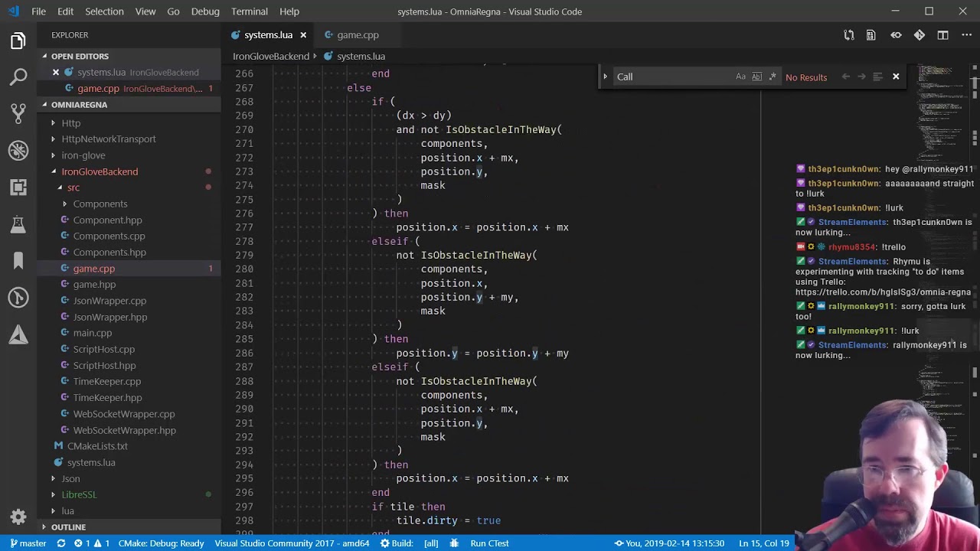Open the Debug menu
The height and width of the screenshot is (551, 980).
click(205, 11)
